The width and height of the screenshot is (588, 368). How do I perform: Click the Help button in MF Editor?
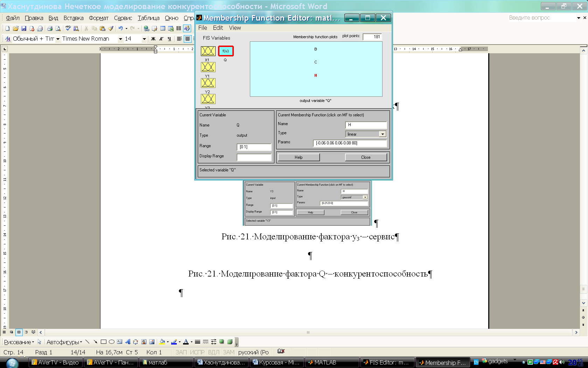click(299, 157)
